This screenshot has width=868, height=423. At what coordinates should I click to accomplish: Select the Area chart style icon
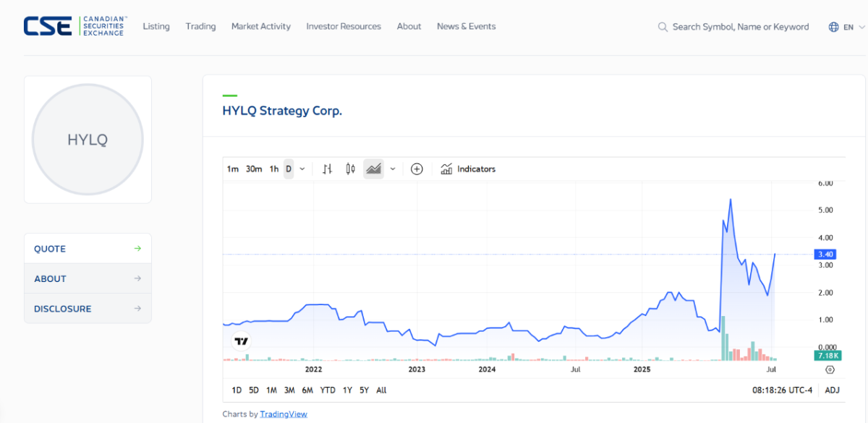tap(373, 169)
